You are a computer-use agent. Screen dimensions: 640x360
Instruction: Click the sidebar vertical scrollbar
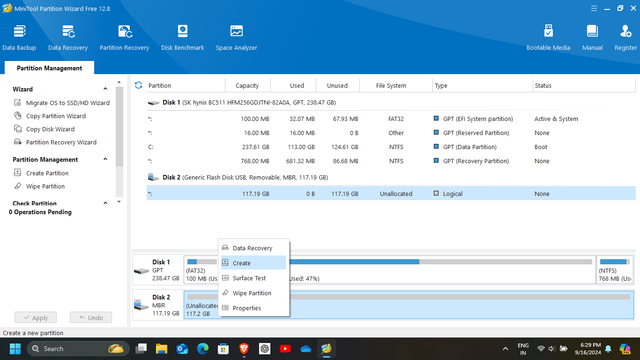coord(119,127)
